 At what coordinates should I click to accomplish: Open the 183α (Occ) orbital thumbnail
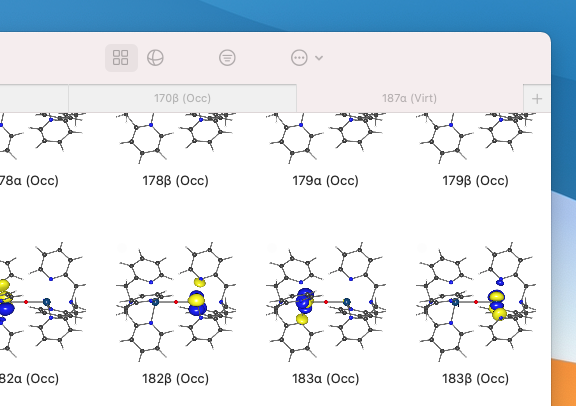(326, 302)
